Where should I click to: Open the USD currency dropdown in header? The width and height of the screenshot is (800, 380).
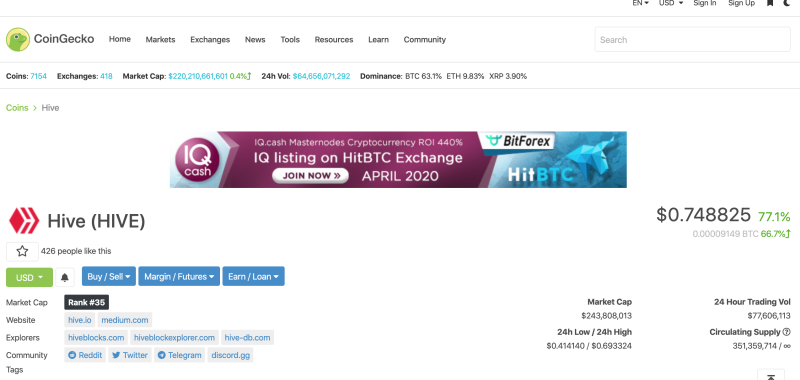click(671, 3)
